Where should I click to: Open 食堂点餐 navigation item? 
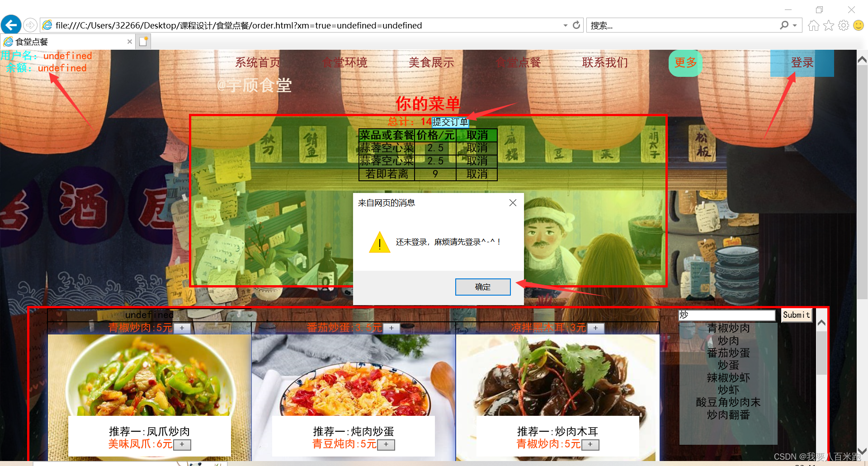coord(518,62)
